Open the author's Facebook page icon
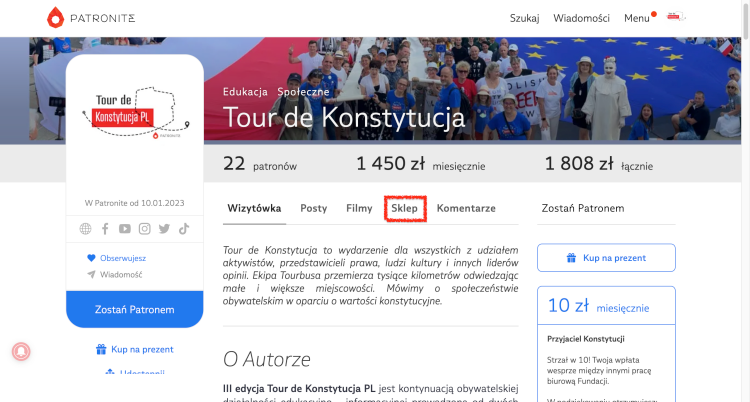The image size is (750, 402). click(x=105, y=229)
